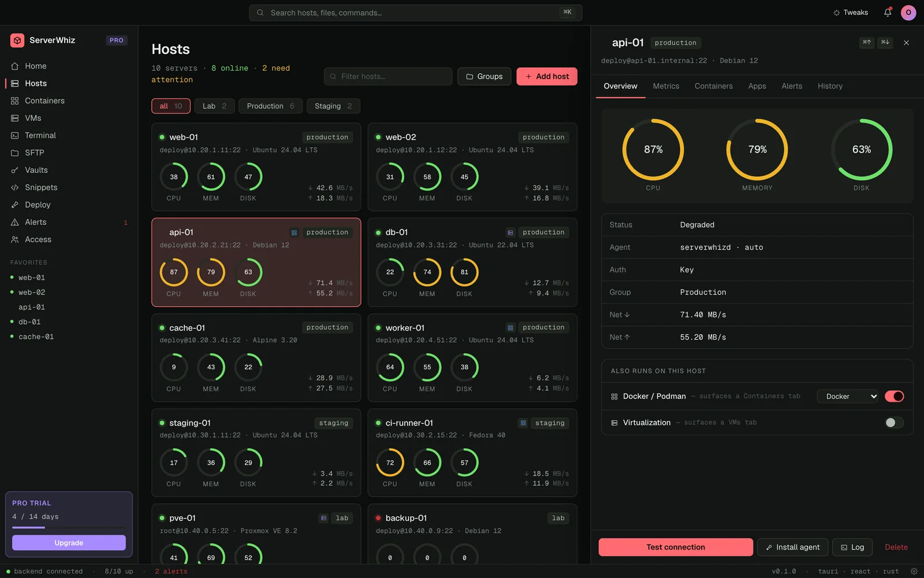Click the ServerWhiz logo icon
924x578 pixels.
[x=17, y=40]
